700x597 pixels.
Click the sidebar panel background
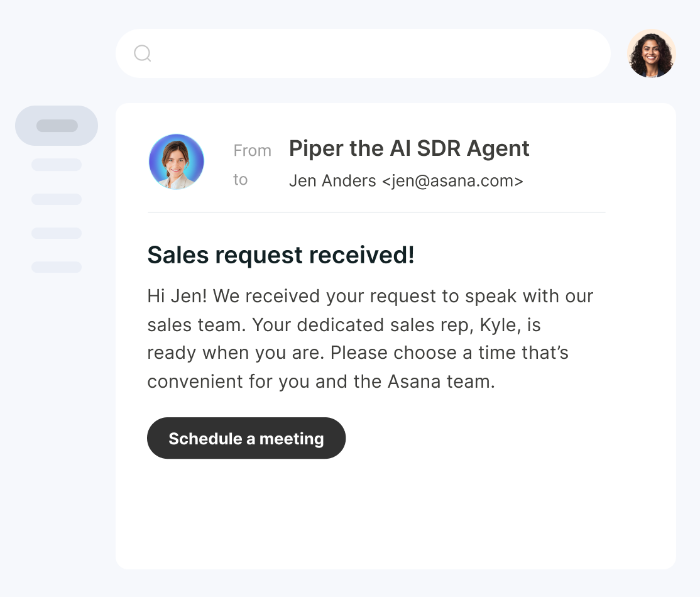tap(56, 377)
